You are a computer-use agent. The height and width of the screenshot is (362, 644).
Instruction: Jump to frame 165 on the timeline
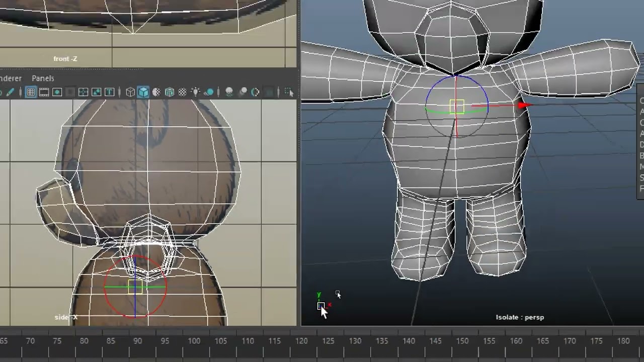tap(542, 341)
